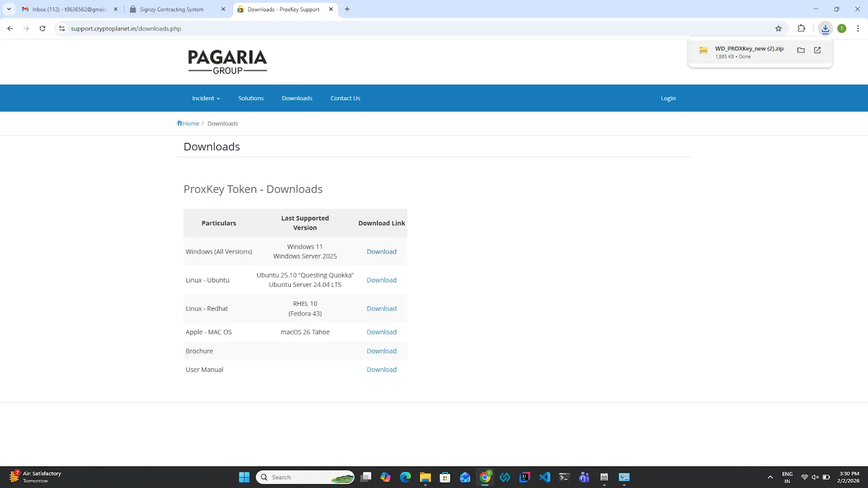Open the downloaded zip in new tab icon

click(818, 50)
